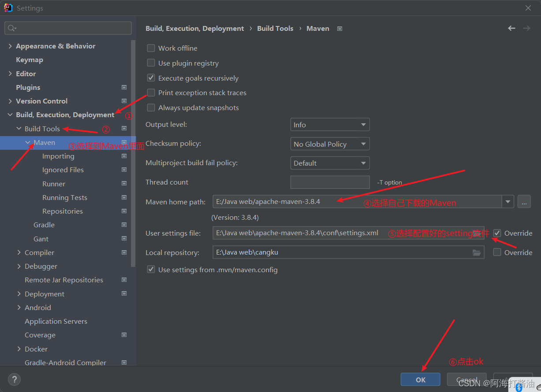The width and height of the screenshot is (541, 392).
Task: Click the project-level icon next to Plugins
Action: point(124,87)
